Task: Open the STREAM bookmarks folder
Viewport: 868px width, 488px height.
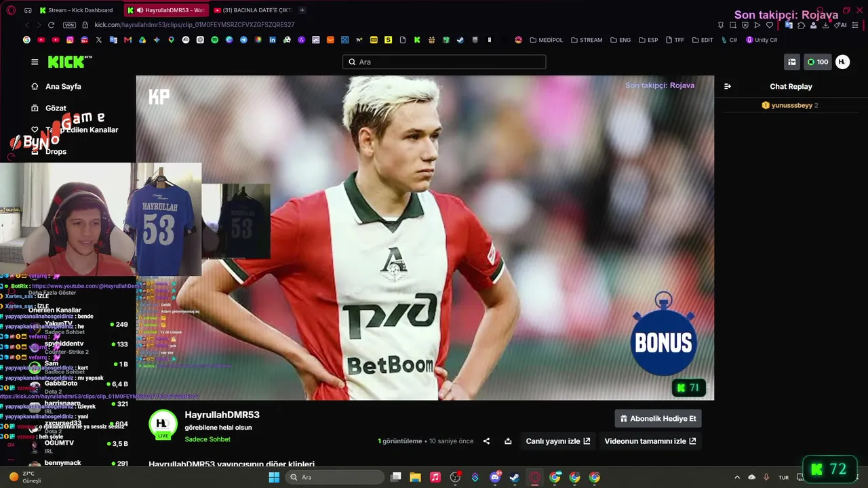Action: (587, 40)
